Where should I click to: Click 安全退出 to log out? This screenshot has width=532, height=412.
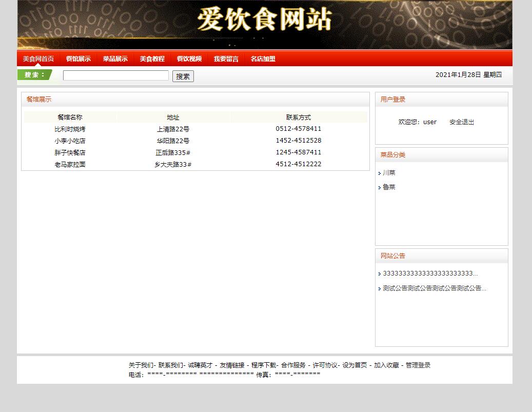coord(461,122)
